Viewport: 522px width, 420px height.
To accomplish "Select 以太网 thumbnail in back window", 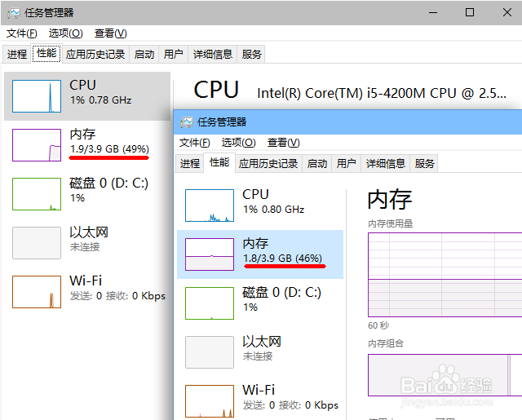I will tap(37, 243).
